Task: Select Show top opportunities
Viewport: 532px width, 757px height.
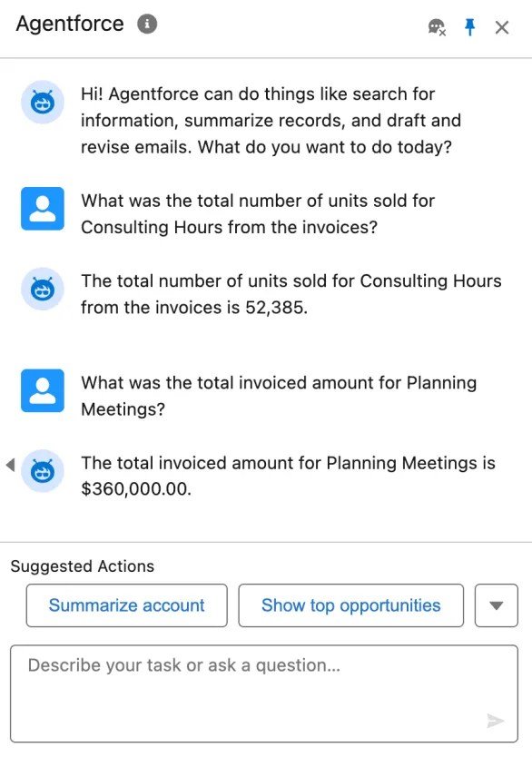Action: [350, 605]
